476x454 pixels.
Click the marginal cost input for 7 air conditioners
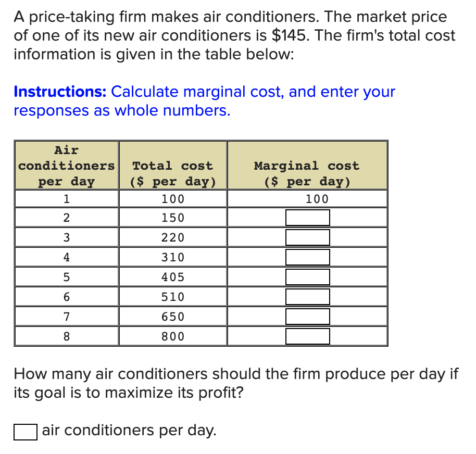click(307, 316)
